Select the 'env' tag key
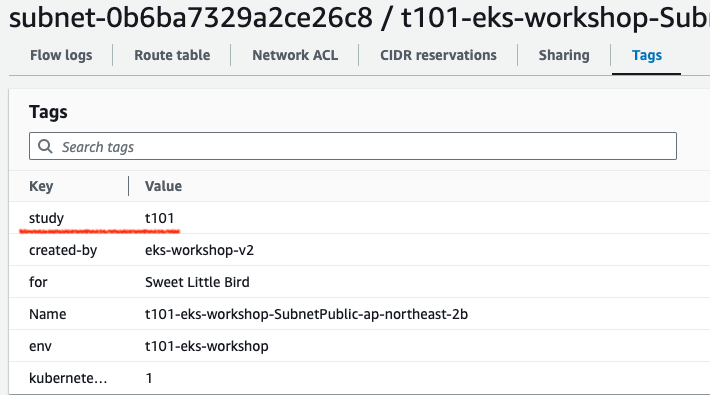710x395 pixels. click(40, 347)
